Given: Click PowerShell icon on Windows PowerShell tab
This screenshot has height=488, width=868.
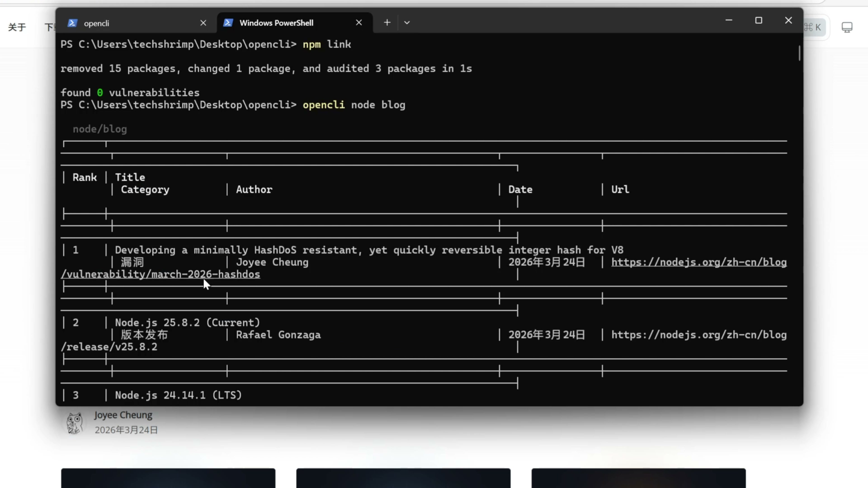Looking at the screenshot, I should coord(228,23).
